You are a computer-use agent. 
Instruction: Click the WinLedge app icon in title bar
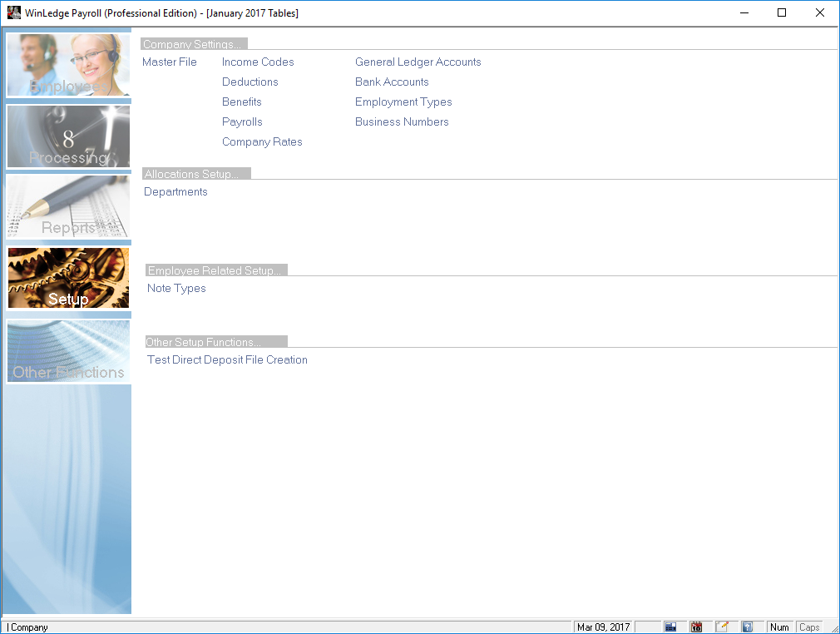13,12
